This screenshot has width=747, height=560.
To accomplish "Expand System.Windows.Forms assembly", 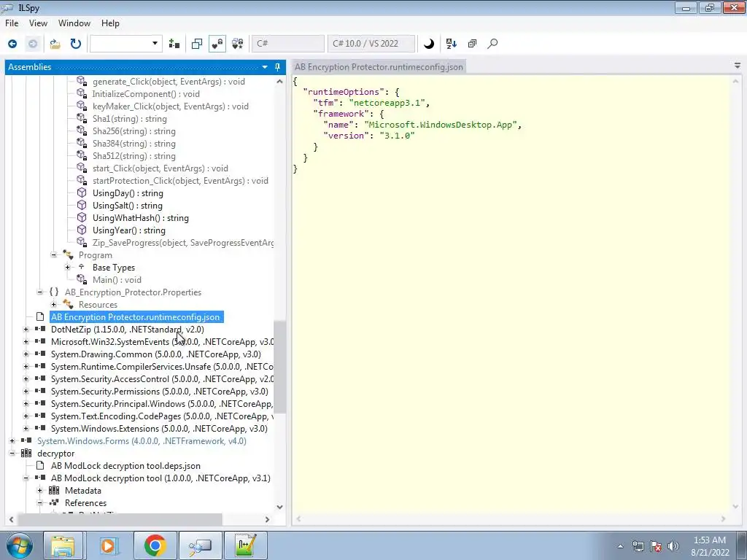I will [x=12, y=441].
